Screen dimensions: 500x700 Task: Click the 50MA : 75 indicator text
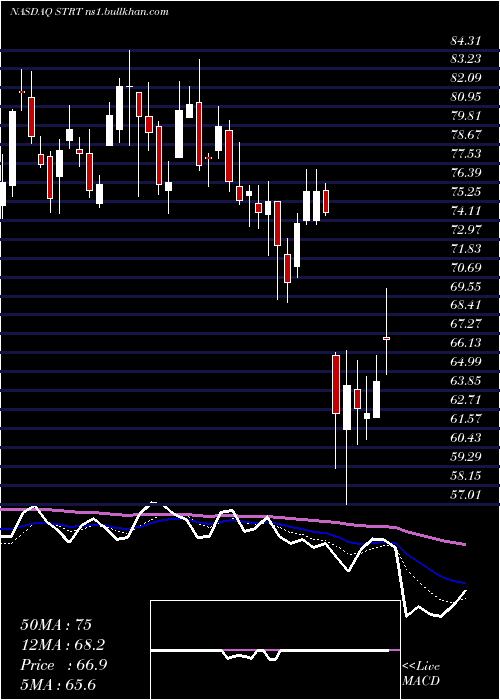(56, 625)
